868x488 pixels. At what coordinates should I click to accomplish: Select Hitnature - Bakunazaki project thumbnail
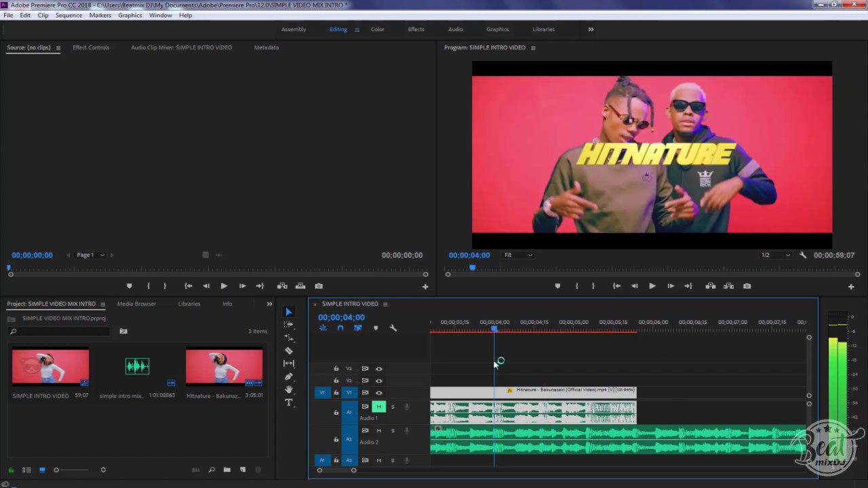(224, 367)
